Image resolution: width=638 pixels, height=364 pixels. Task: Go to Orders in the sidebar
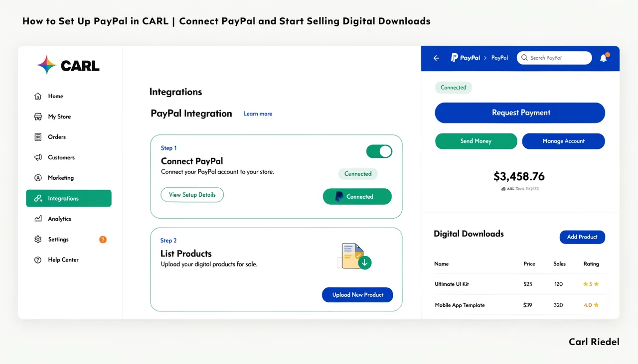[x=69, y=137]
